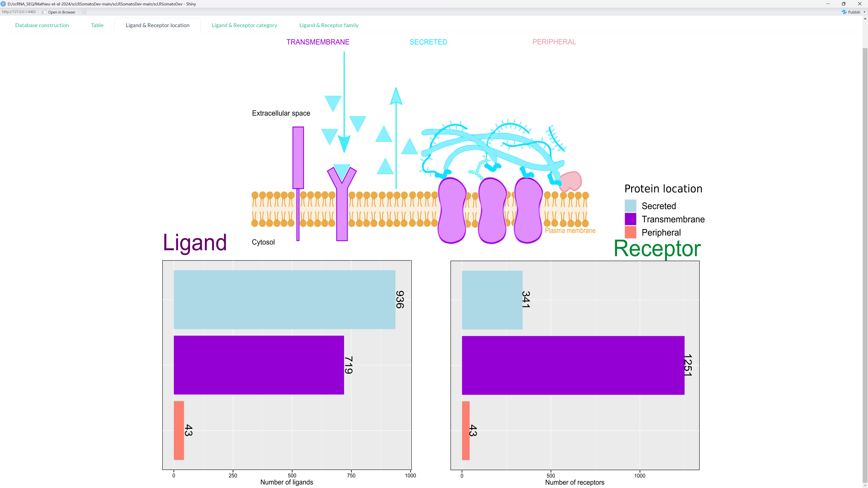Open Ligand & Receptor family tab
The width and height of the screenshot is (868, 488).
pos(328,25)
